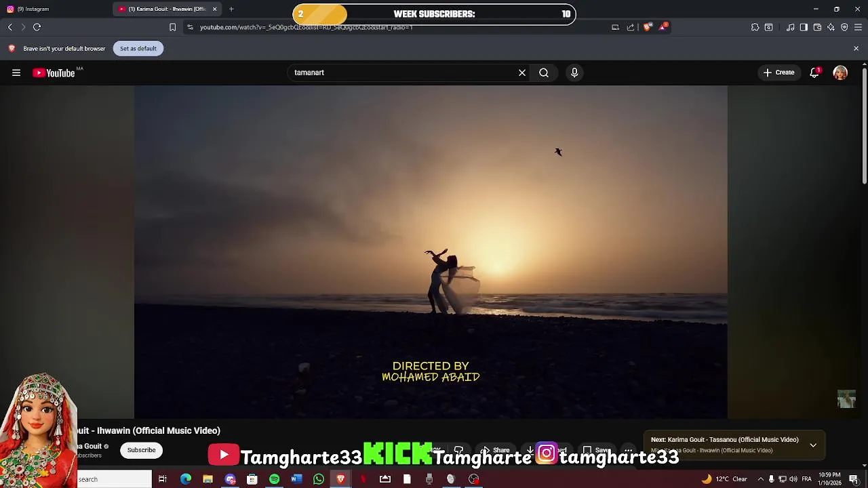Launch Microsoft Edge from taskbar
The width and height of the screenshot is (868, 488).
[x=185, y=479]
